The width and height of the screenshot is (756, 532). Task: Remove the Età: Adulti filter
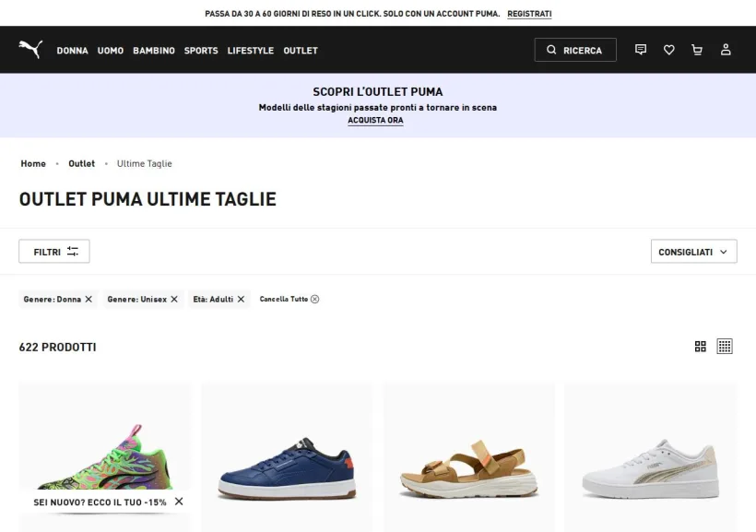241,299
